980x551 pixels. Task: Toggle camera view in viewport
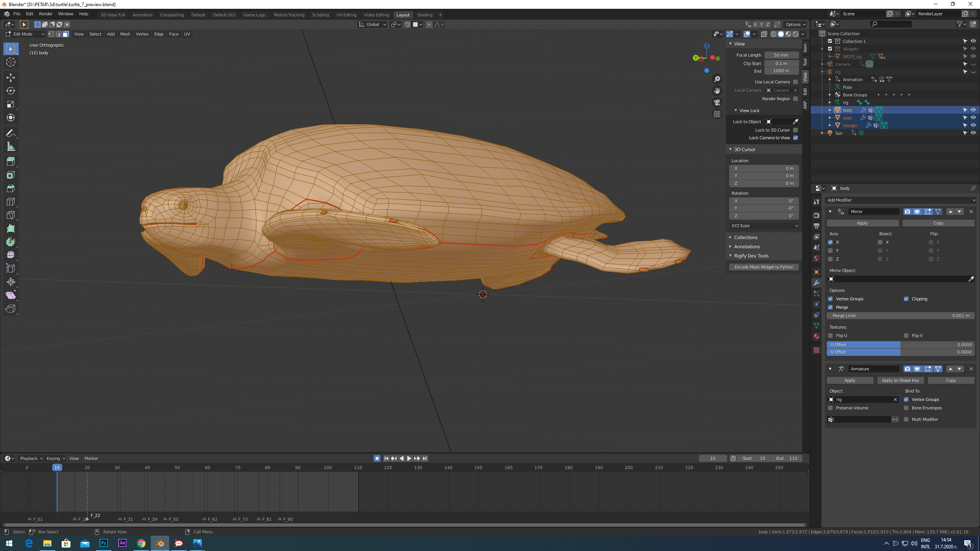click(x=717, y=103)
